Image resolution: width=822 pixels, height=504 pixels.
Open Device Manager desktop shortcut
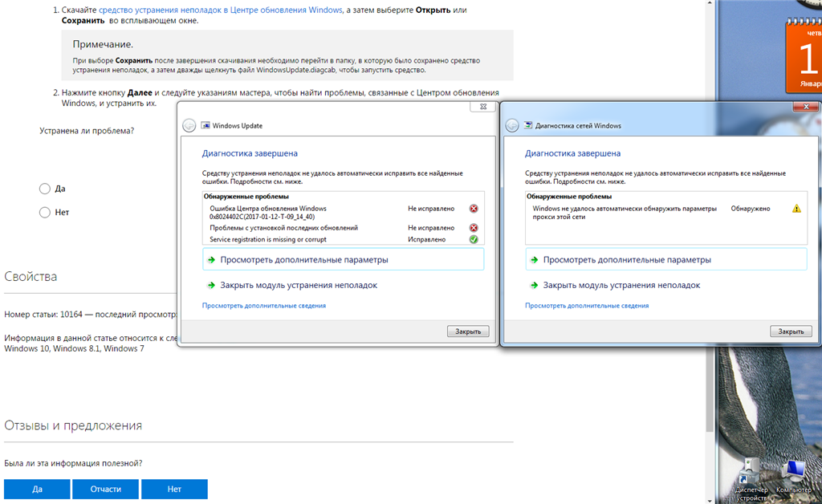(751, 479)
